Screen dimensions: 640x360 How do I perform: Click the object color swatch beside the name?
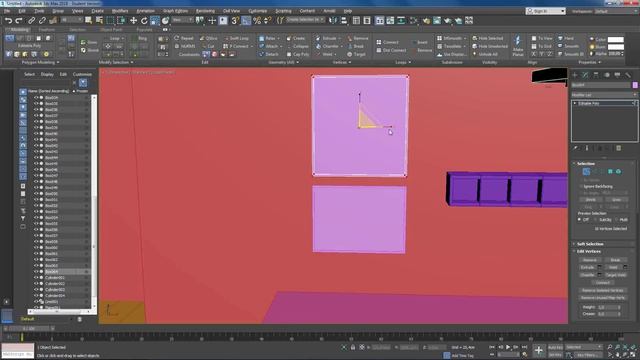(635, 85)
